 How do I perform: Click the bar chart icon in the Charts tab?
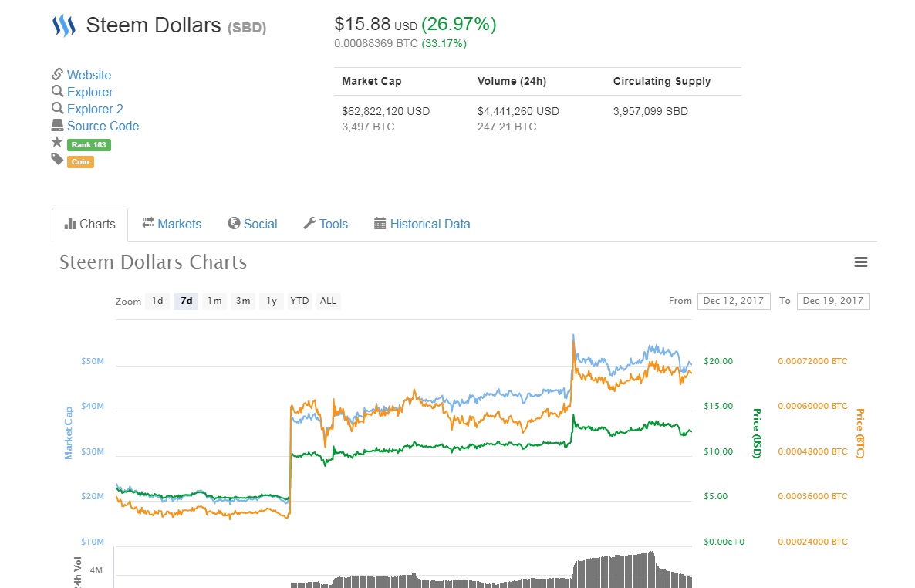[x=70, y=224]
